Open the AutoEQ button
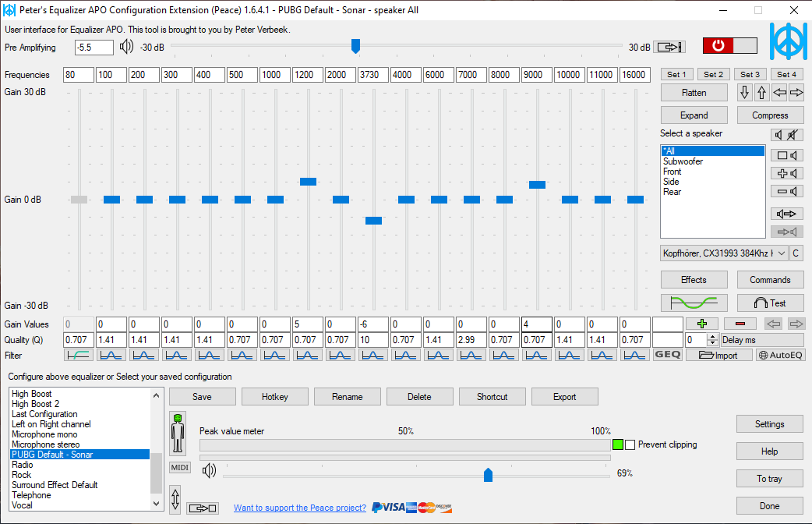 pos(780,355)
